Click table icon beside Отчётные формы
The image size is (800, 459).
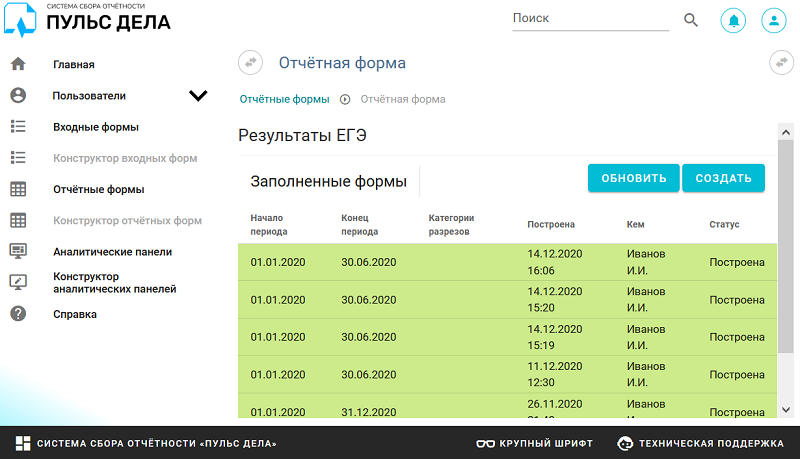pos(18,189)
